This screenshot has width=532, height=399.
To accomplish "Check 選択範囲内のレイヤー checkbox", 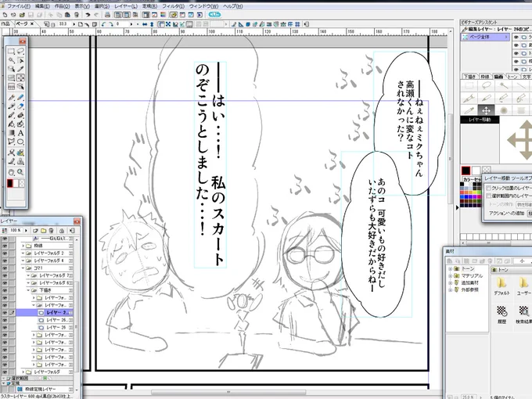I will [488, 196].
